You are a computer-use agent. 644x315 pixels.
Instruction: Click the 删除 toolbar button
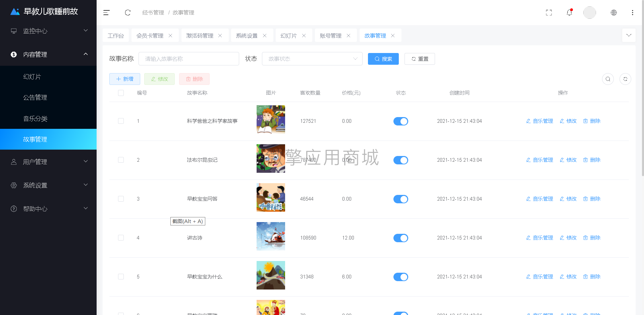tap(194, 79)
